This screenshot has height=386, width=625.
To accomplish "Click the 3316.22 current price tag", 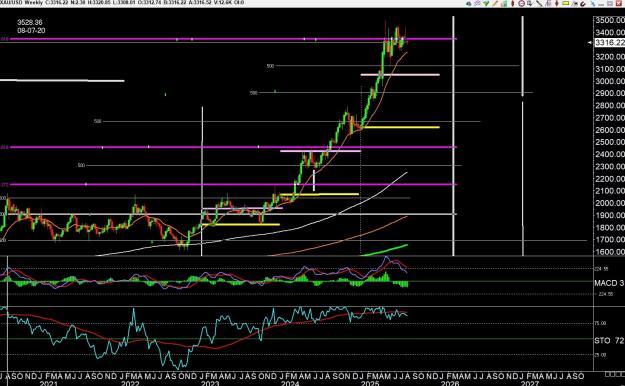I will click(x=609, y=43).
